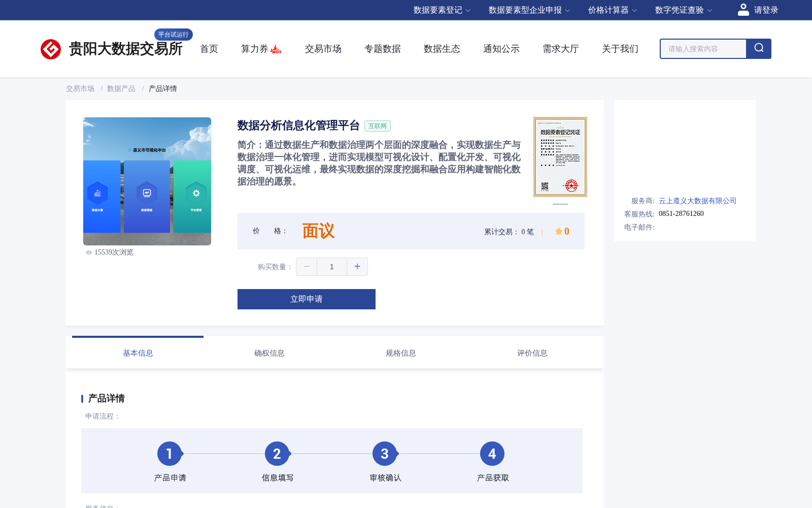Click 交易市场 breadcrumb link
The height and width of the screenshot is (508, 812).
[80, 88]
